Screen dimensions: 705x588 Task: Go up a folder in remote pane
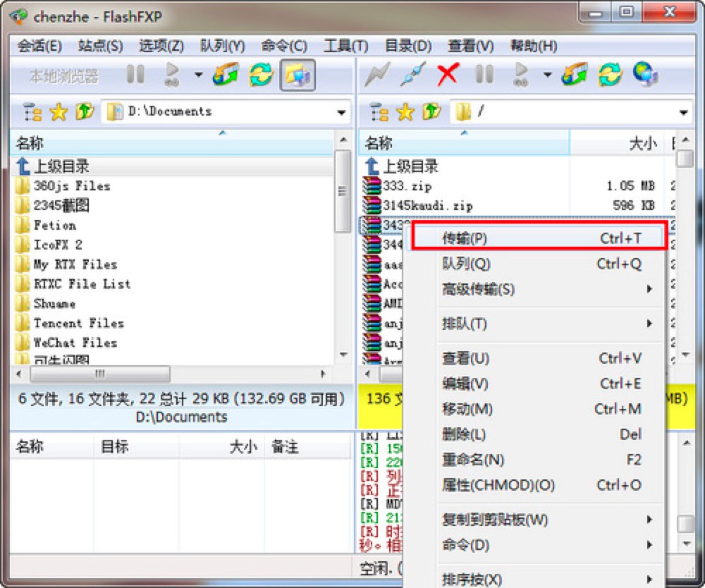pos(431,111)
